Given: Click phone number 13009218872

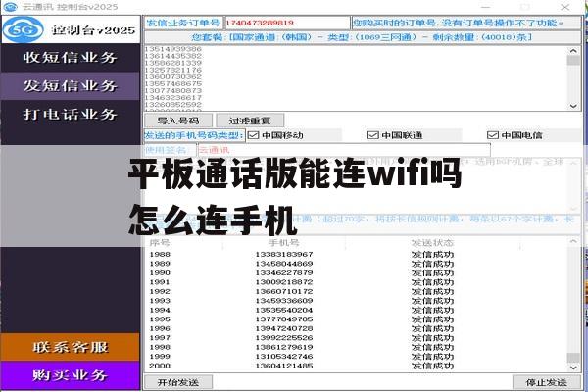Looking at the screenshot, I should coord(284,282).
